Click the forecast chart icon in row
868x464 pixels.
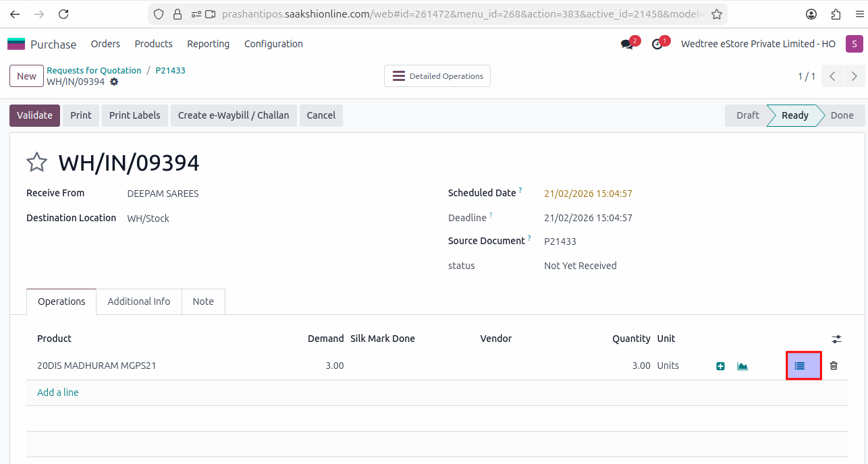[742, 366]
